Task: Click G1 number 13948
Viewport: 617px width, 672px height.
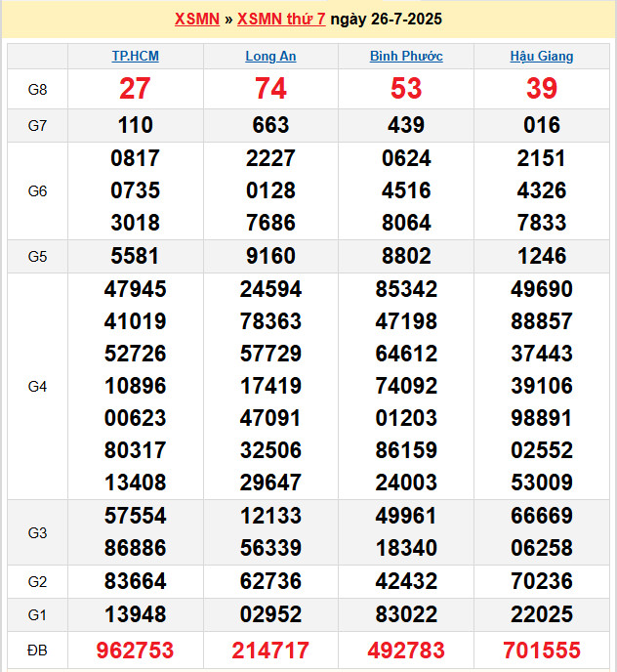Action: tap(136, 614)
